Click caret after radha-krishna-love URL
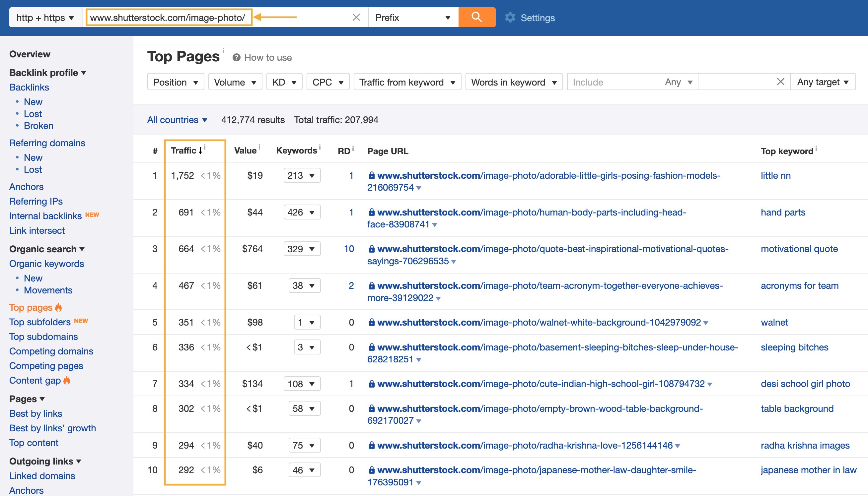 click(678, 446)
